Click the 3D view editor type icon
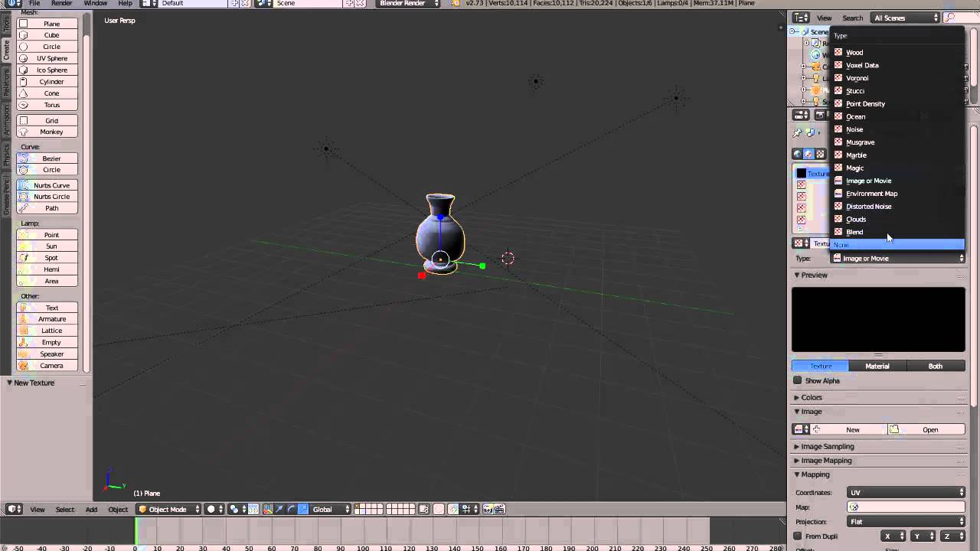Screen dimensions: 980x551 (14, 509)
